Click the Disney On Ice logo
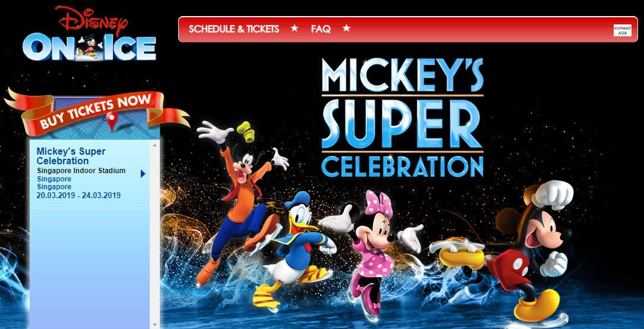 tap(90, 33)
